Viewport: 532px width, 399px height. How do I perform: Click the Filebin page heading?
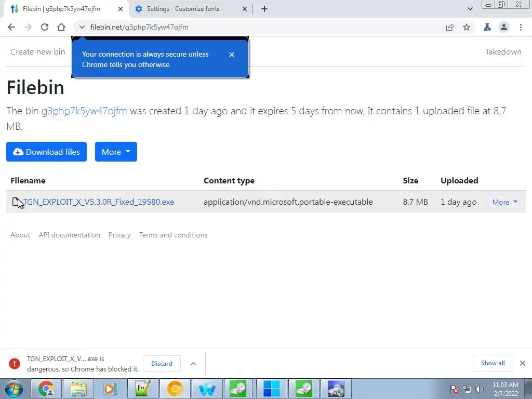click(35, 87)
